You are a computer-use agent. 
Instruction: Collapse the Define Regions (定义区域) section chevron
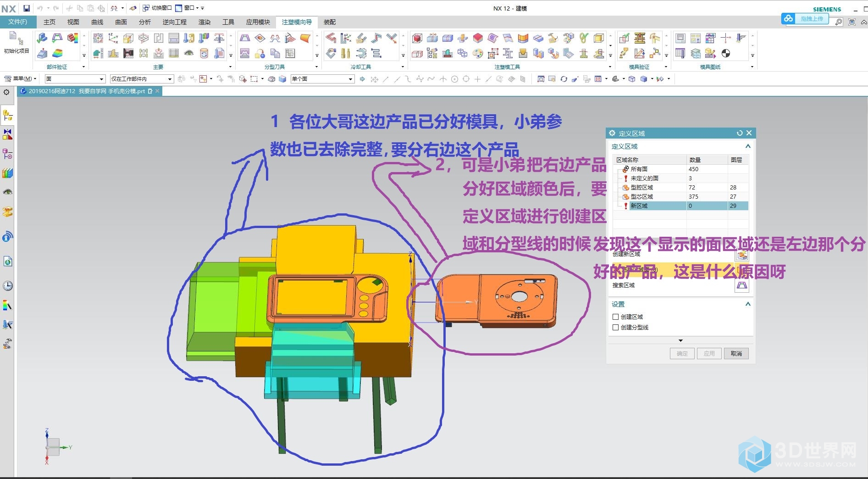pos(748,146)
